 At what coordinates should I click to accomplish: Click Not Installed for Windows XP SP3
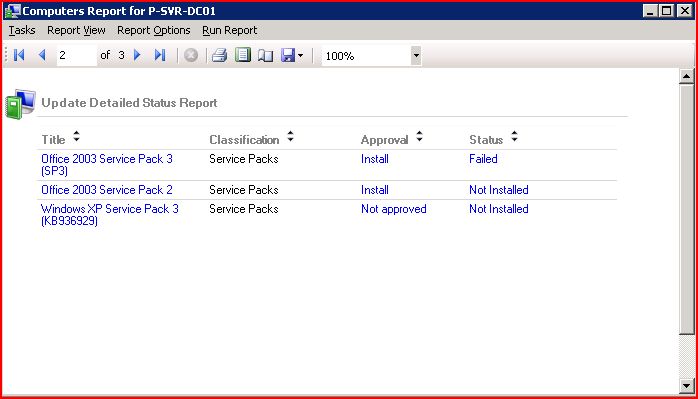(x=499, y=209)
